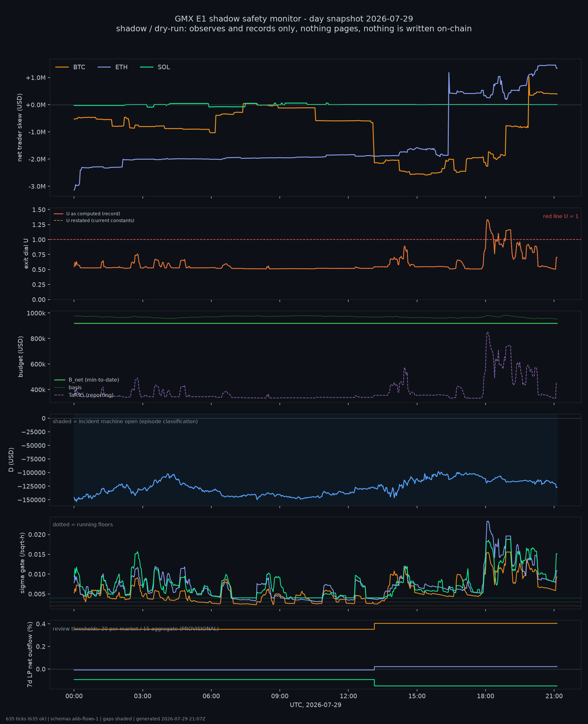Click the '0.4' outflow tick label
588x724 pixels.
click(x=41, y=624)
